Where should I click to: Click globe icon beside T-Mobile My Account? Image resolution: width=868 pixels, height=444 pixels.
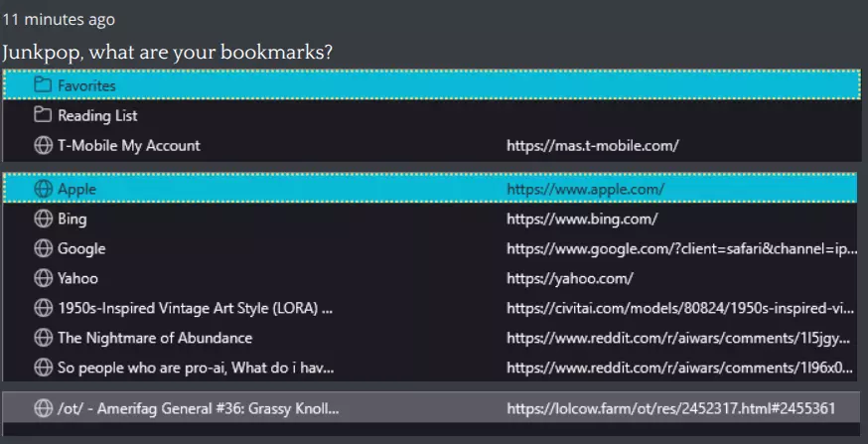[x=43, y=146]
